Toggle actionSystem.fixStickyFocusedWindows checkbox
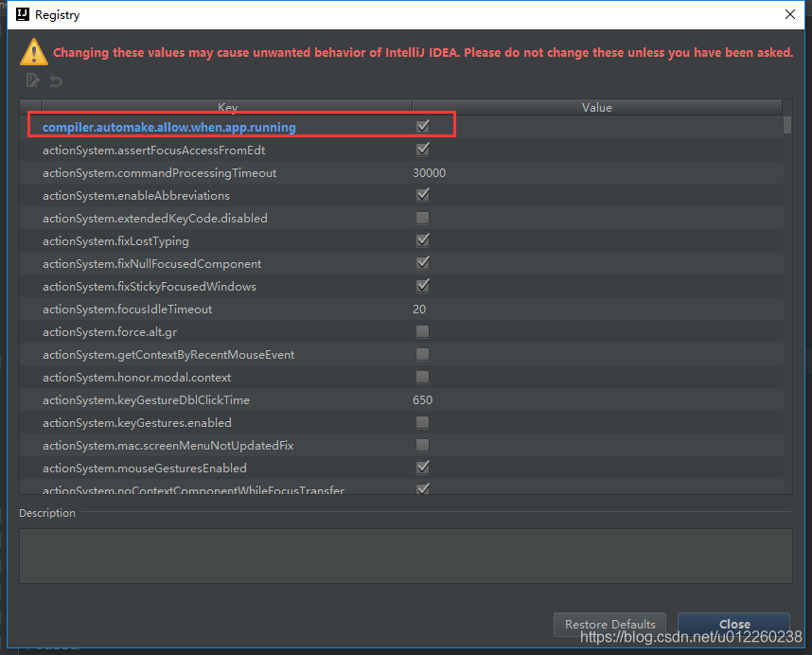 pos(423,286)
